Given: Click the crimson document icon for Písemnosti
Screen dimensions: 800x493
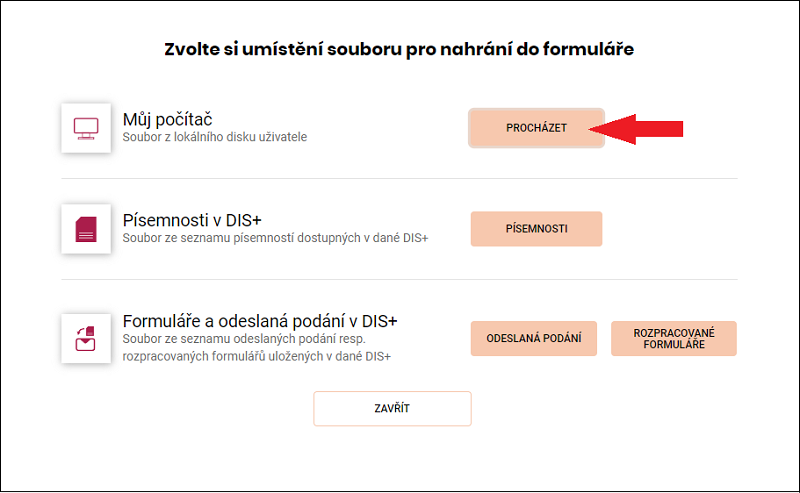Looking at the screenshot, I should tap(86, 229).
